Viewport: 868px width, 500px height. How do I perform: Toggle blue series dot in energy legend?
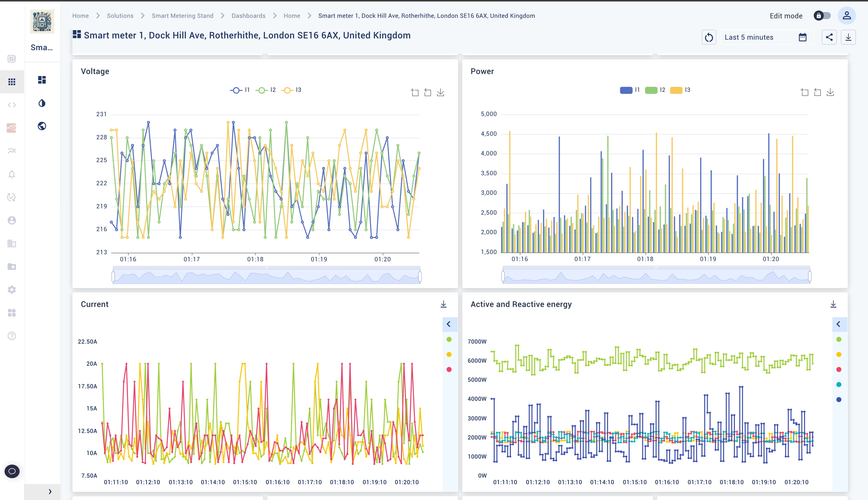839,400
